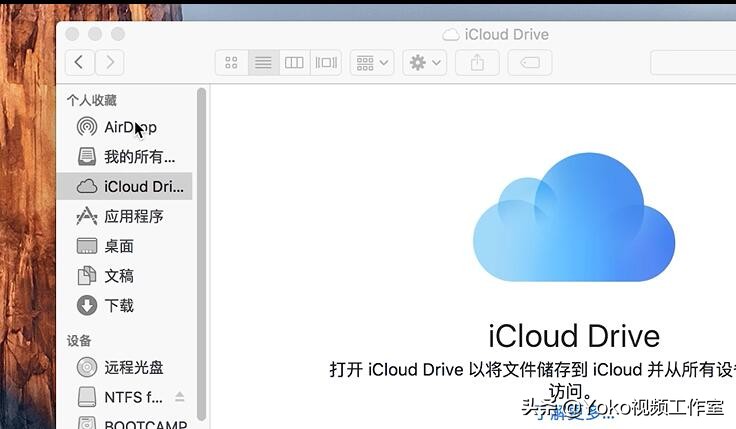Click the Applications 'A' icon

click(87, 216)
